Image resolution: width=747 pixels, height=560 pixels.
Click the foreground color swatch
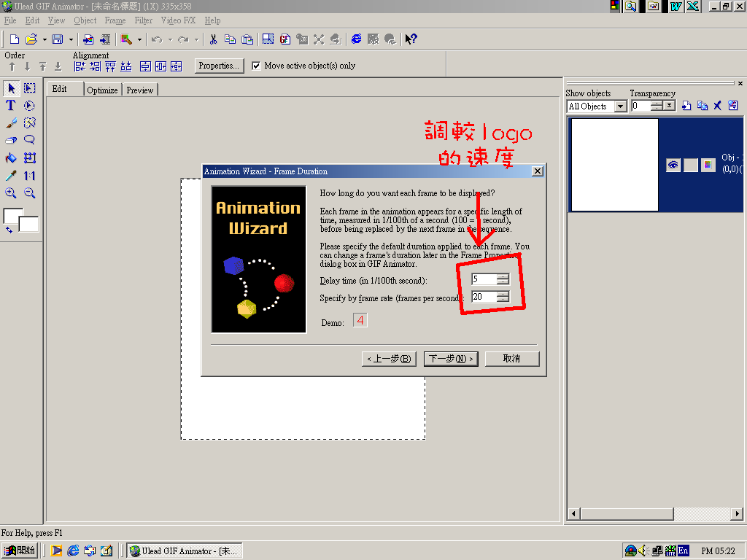(x=11, y=215)
